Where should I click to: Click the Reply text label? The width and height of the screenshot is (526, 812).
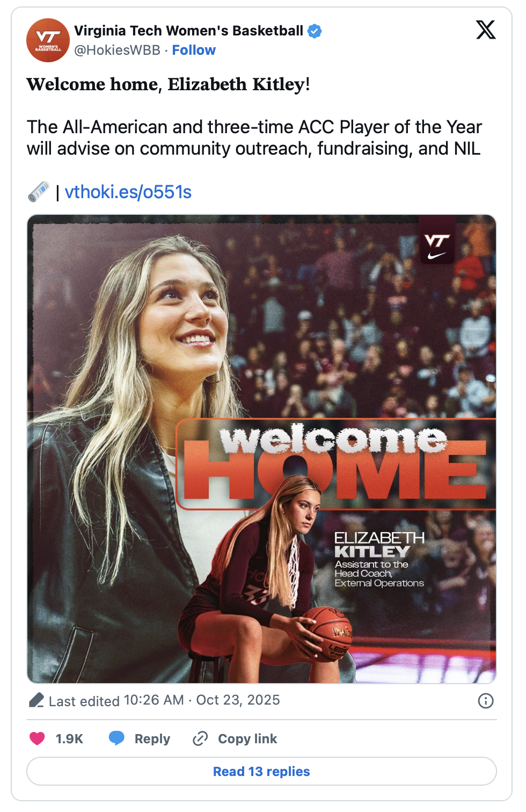(x=152, y=739)
